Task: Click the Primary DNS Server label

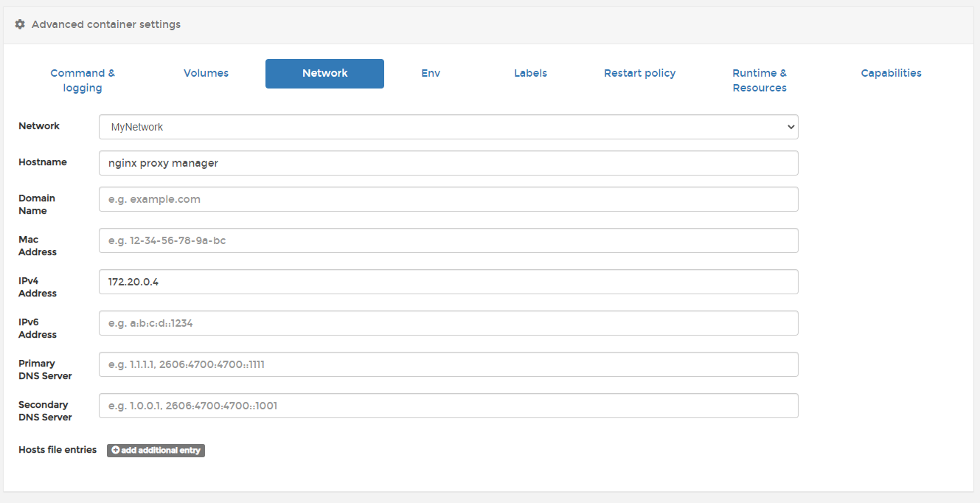Action: click(x=45, y=370)
